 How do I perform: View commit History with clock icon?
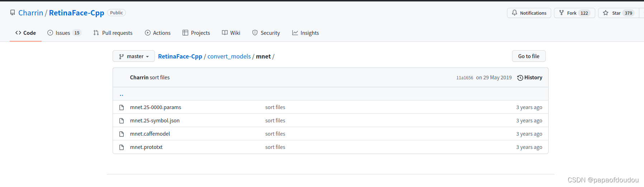pyautogui.click(x=530, y=78)
